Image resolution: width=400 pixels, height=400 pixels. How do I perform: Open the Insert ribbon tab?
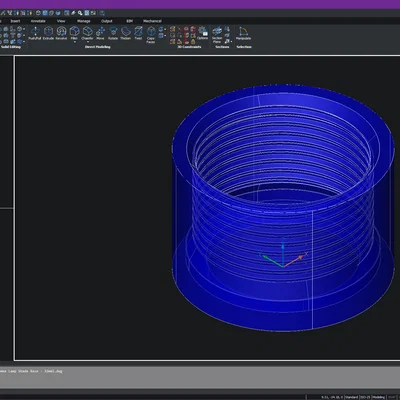coord(15,21)
